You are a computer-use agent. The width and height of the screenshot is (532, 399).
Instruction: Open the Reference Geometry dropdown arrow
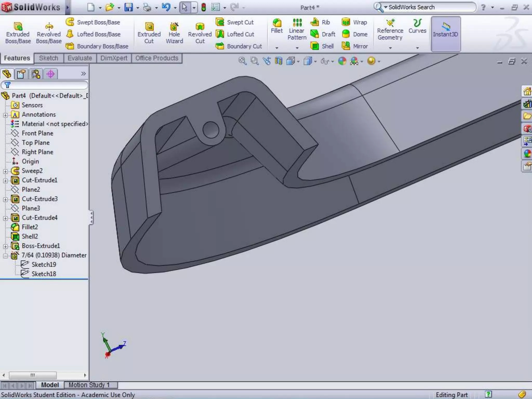390,48
